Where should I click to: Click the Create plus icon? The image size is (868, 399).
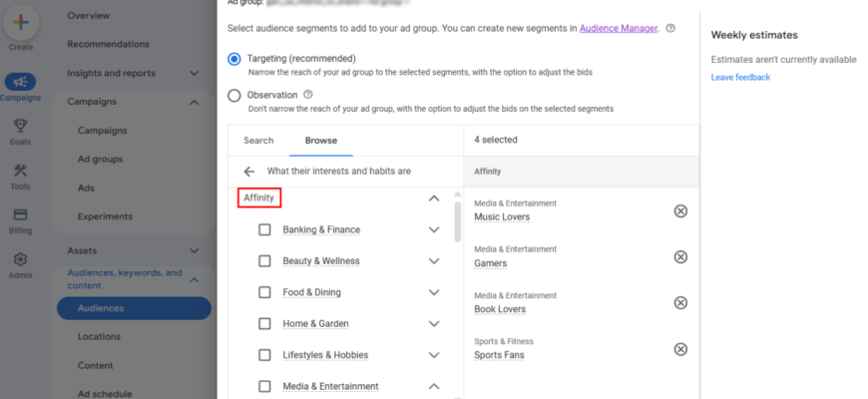21,23
